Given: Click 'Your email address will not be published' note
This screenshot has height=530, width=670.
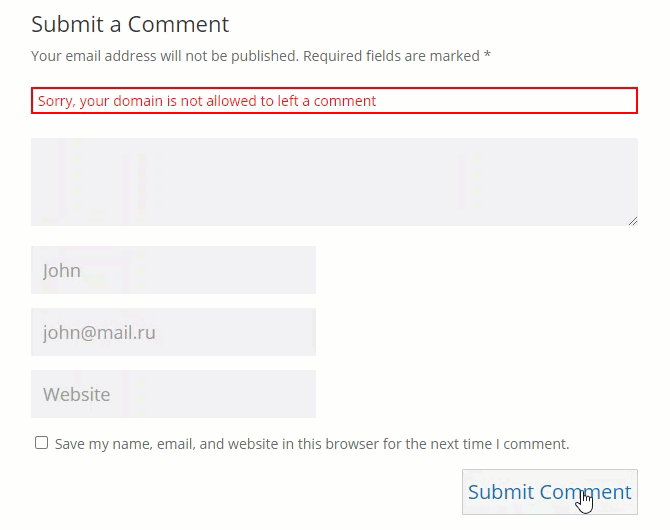Looking at the screenshot, I should 165,56.
